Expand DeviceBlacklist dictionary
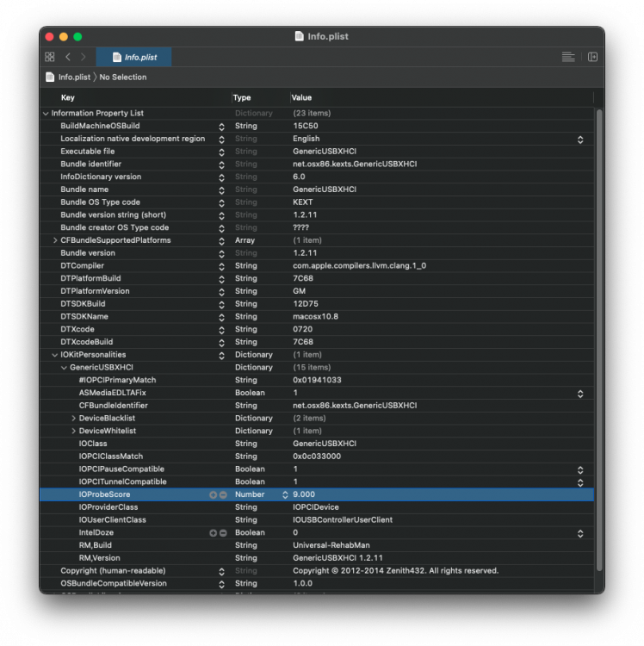The height and width of the screenshot is (646, 644). (73, 418)
